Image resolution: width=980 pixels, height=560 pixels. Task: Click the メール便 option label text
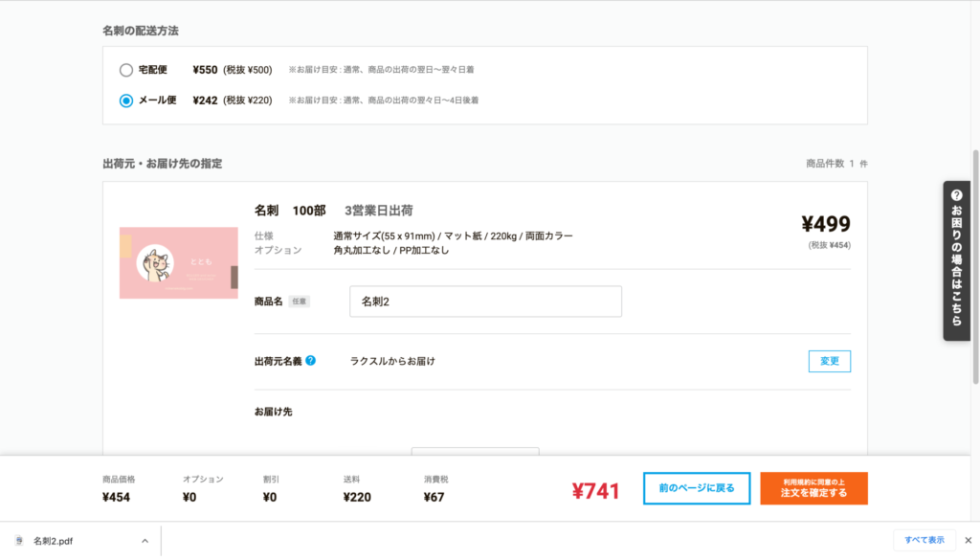pyautogui.click(x=158, y=100)
